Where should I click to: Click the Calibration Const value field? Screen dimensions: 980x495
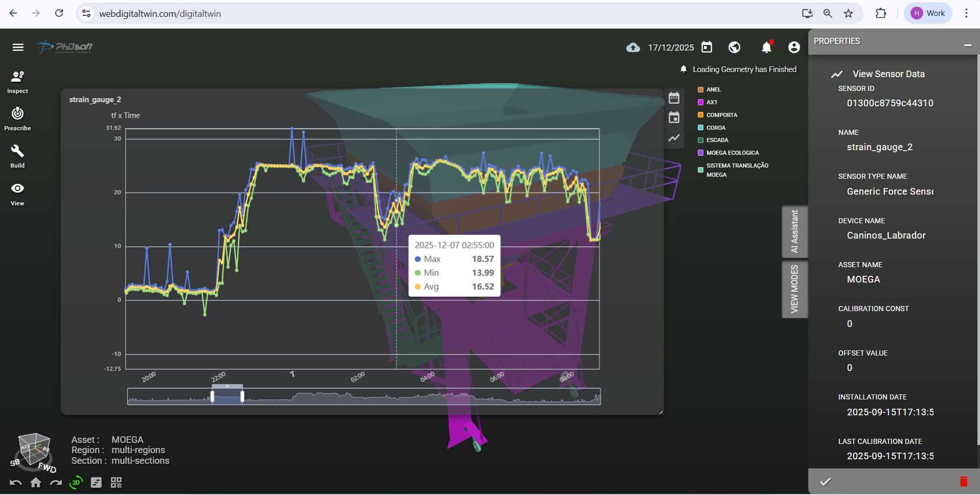click(890, 324)
